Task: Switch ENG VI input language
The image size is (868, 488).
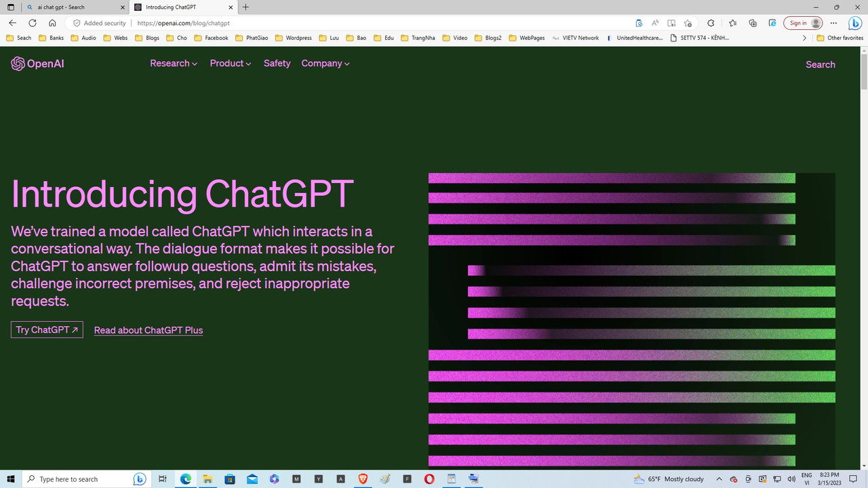Action: click(x=806, y=479)
